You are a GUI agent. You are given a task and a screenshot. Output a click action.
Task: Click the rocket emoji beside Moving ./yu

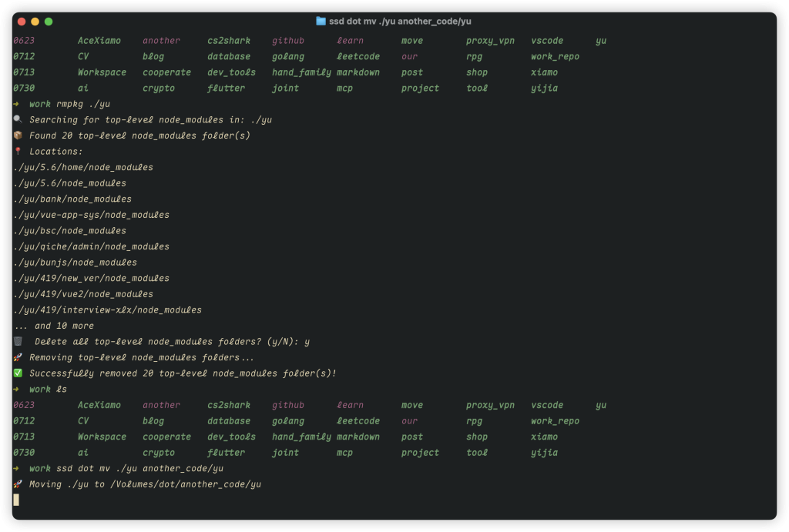[x=18, y=484]
